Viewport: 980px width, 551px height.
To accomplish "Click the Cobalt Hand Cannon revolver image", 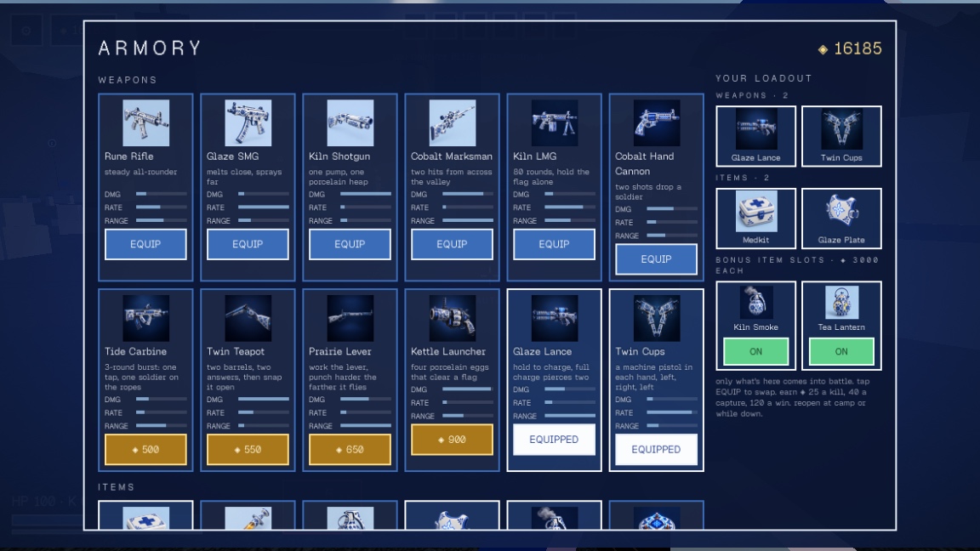I will (x=656, y=123).
